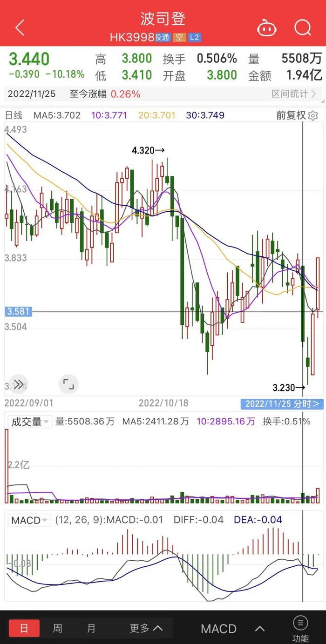Tap the 2022/11/25 date label at top
Viewport: 326px width, 644px height.
(x=32, y=94)
